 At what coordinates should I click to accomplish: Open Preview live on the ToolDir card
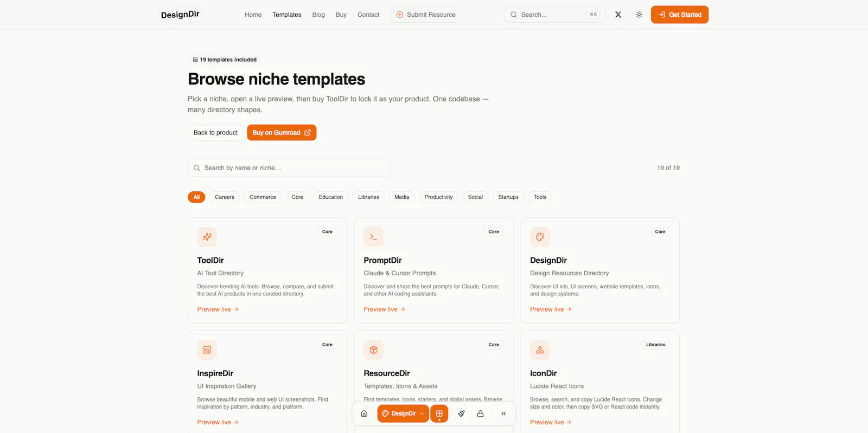218,309
